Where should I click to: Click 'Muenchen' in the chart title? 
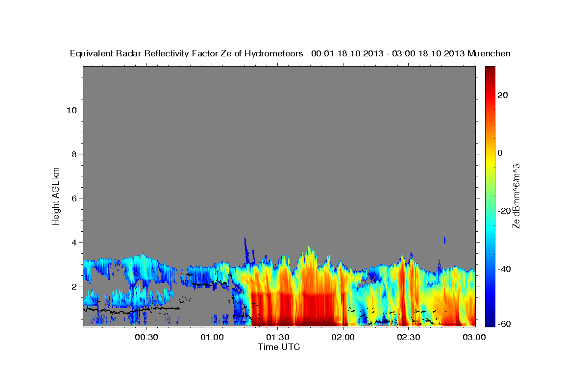click(x=489, y=53)
